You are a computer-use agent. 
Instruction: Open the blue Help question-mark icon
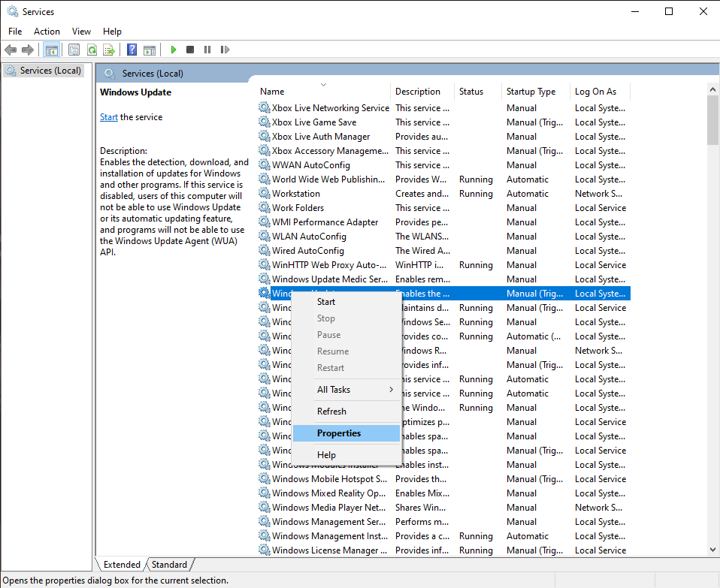[x=132, y=50]
